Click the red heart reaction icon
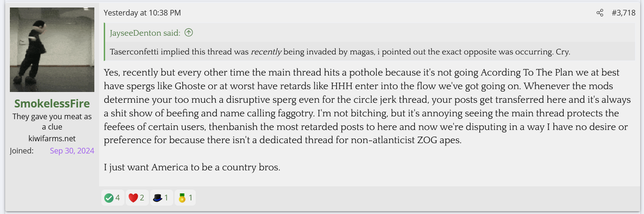The width and height of the screenshot is (644, 214). [133, 198]
